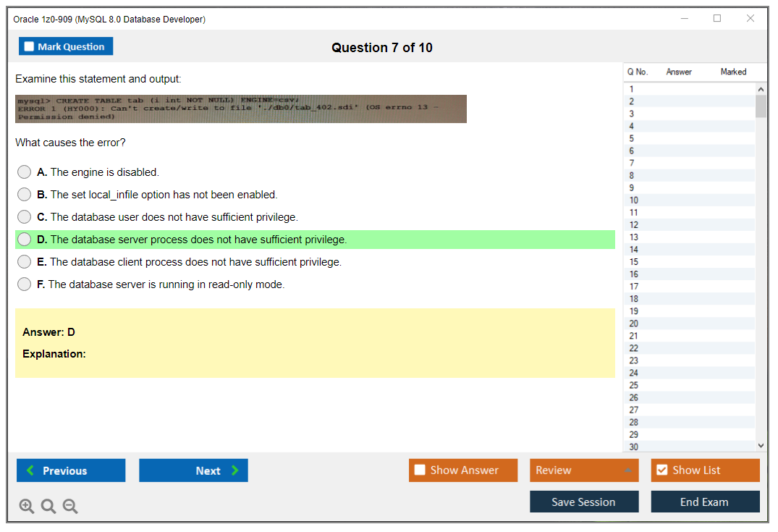This screenshot has width=778, height=532.
Task: Open the Review dropdown menu
Action: point(584,470)
